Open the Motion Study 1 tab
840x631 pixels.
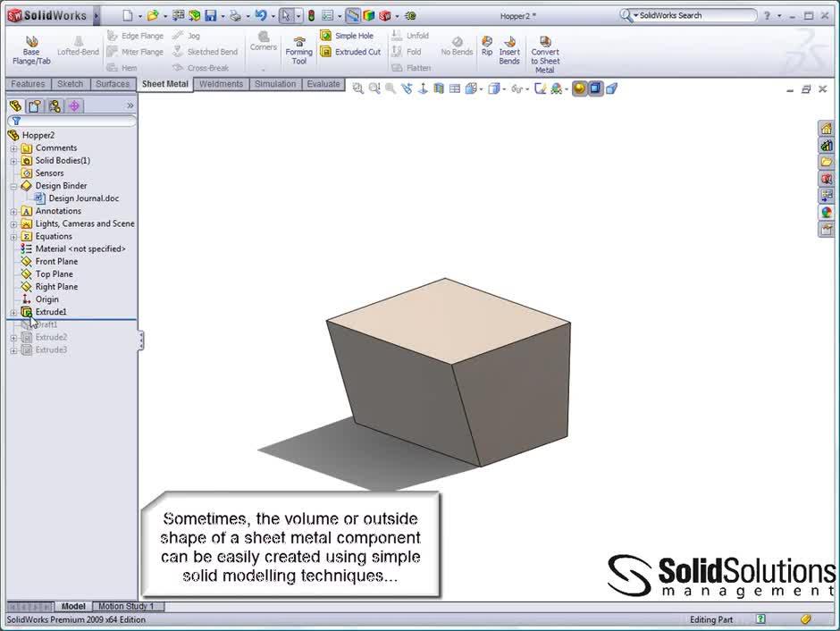[x=127, y=606]
